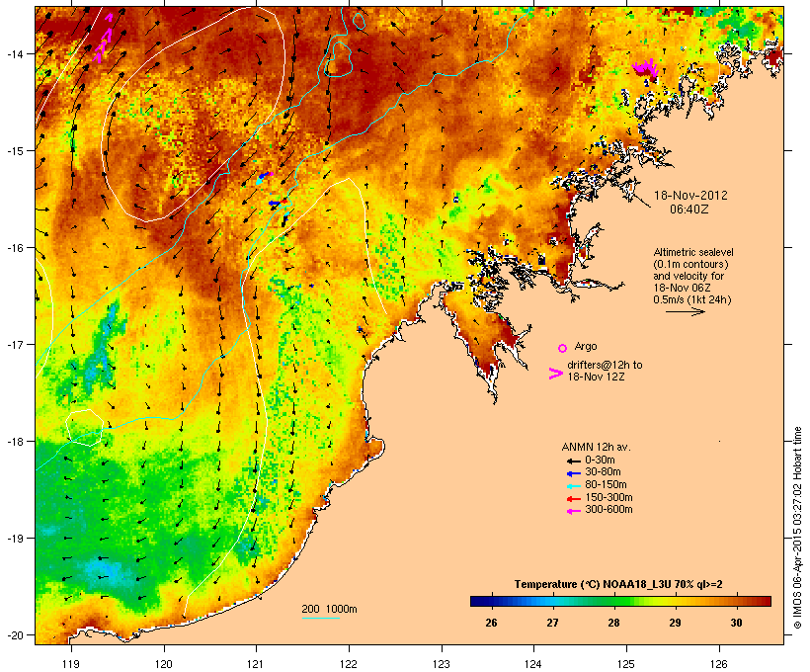
Task: Click the longitude axis label 119
Action: coord(71,664)
